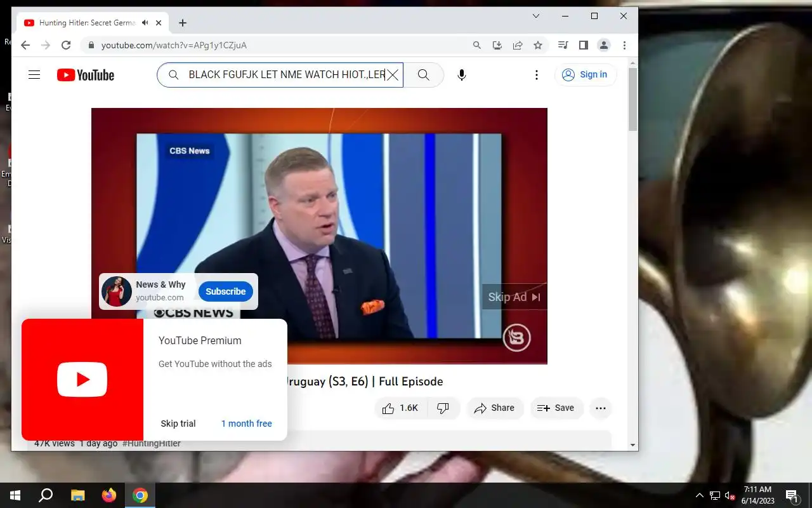Toggle the Chrome side panel

click(x=584, y=45)
